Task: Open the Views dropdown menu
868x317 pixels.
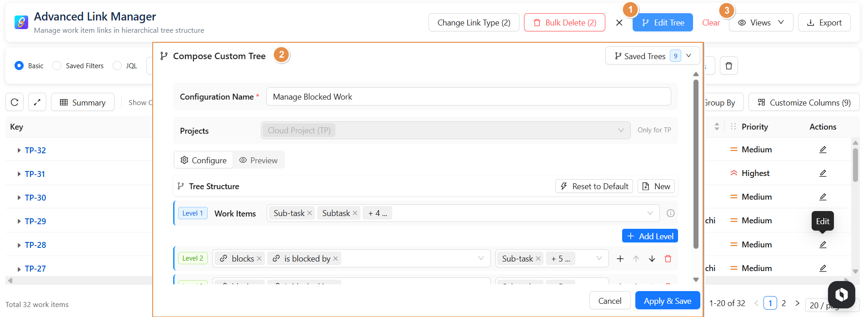Action: (x=761, y=23)
